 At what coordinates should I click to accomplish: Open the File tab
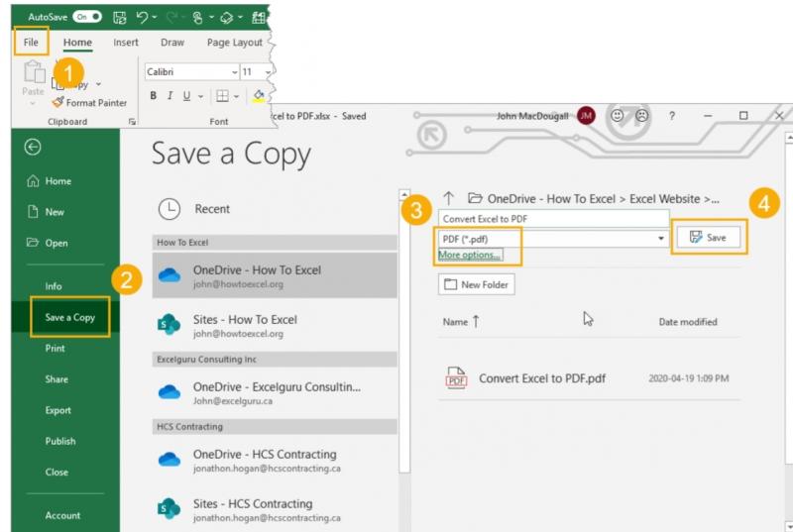point(31,42)
